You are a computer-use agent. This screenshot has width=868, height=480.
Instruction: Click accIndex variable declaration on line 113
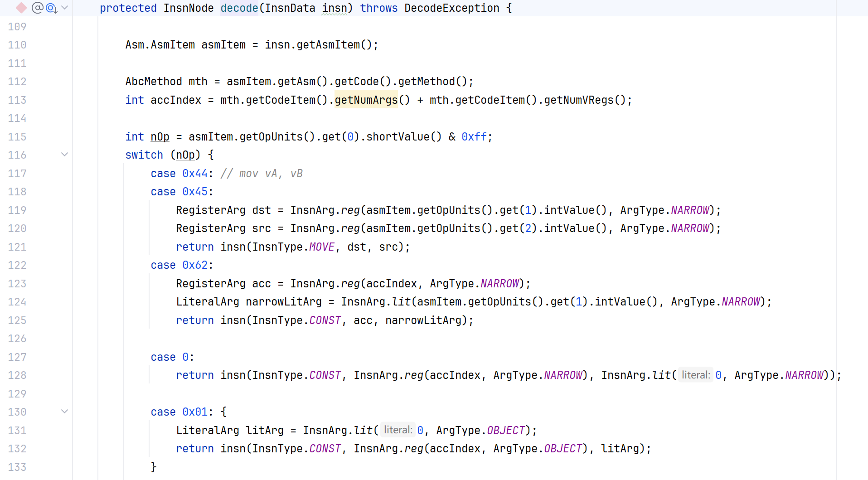176,100
